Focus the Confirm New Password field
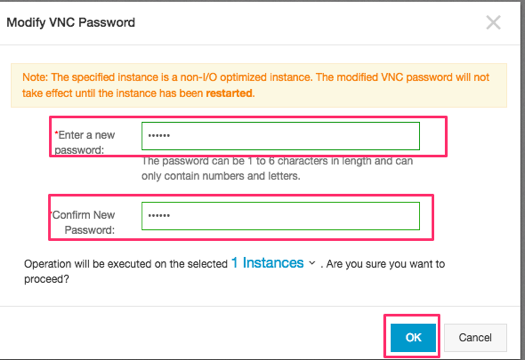 [281, 216]
